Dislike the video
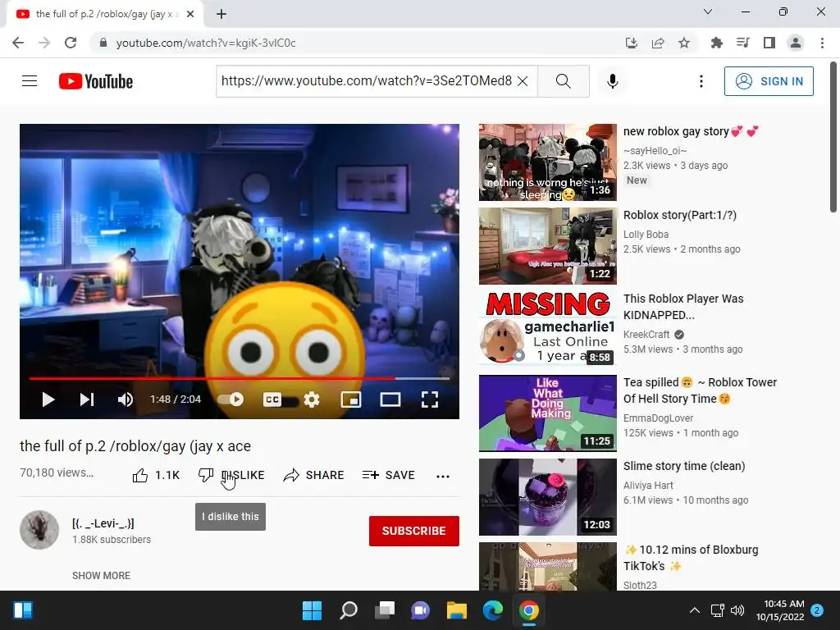840x630 pixels. (x=231, y=475)
